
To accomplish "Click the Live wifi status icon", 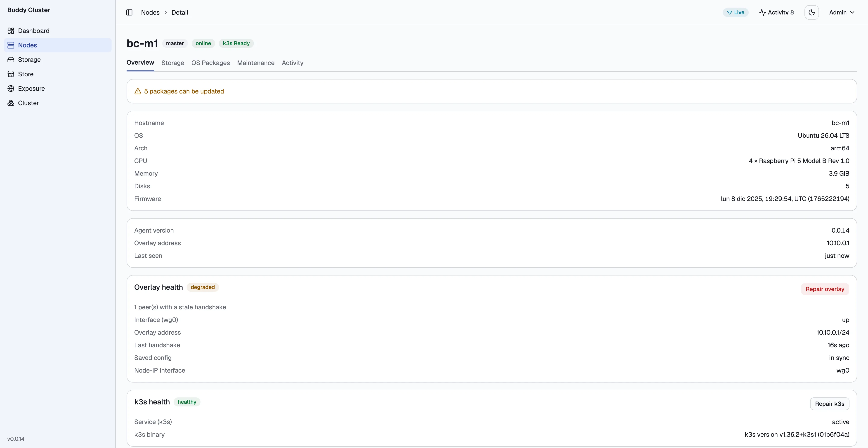I will click(729, 12).
